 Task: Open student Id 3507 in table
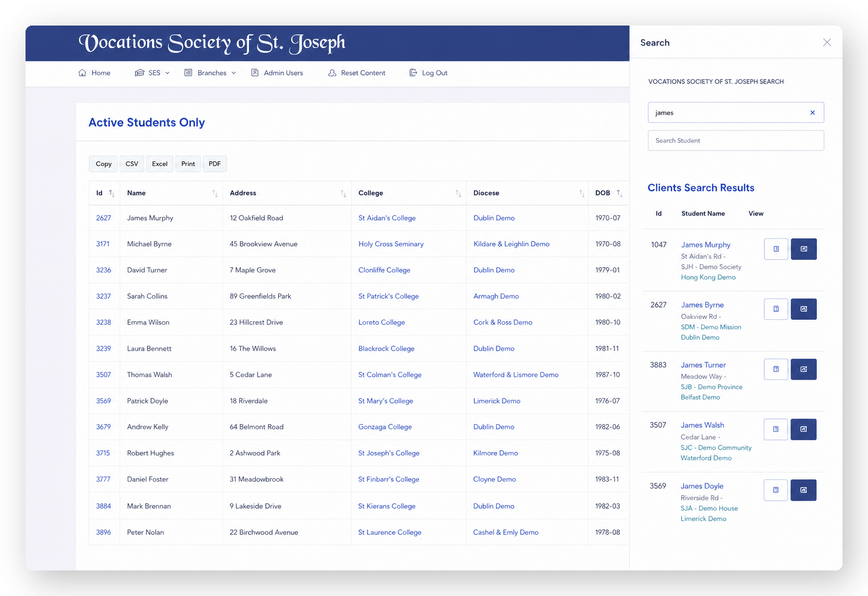104,375
